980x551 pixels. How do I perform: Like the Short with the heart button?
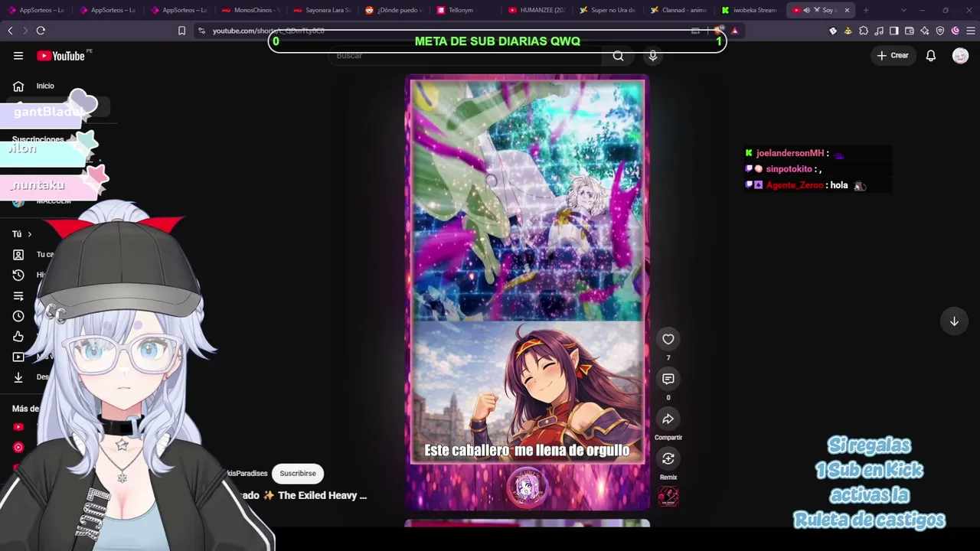[668, 339]
